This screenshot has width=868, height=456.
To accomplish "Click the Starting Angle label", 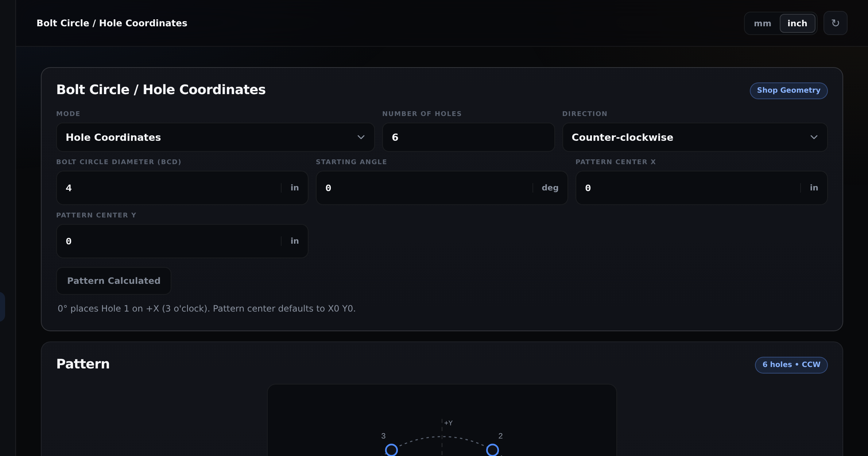I will (351, 162).
